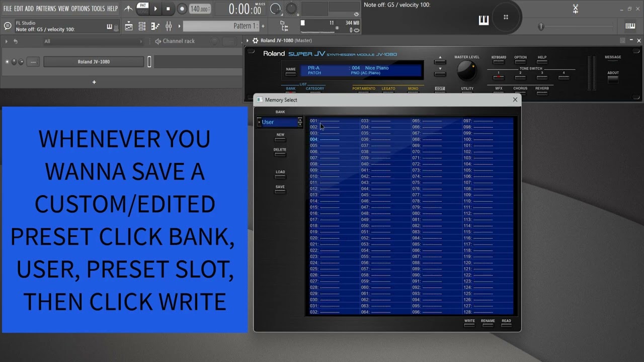
Task: Click the slider handle at top right
Action: point(541,26)
